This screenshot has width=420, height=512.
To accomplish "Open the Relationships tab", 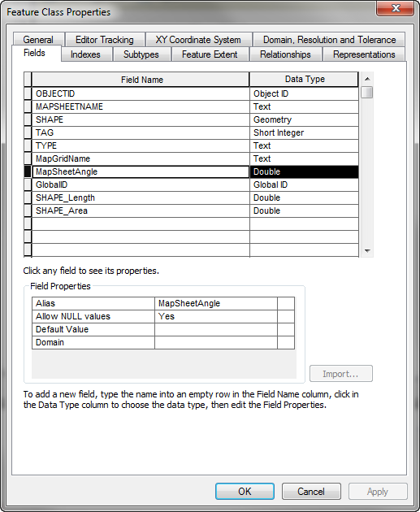I will pyautogui.click(x=285, y=54).
